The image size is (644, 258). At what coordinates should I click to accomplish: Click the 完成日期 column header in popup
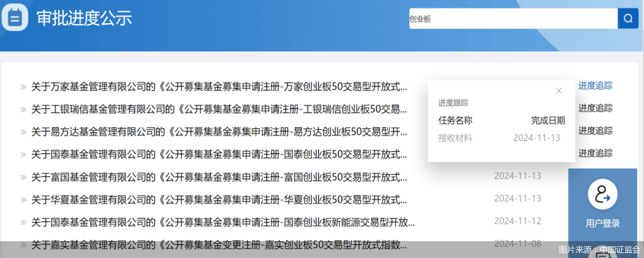(x=548, y=121)
